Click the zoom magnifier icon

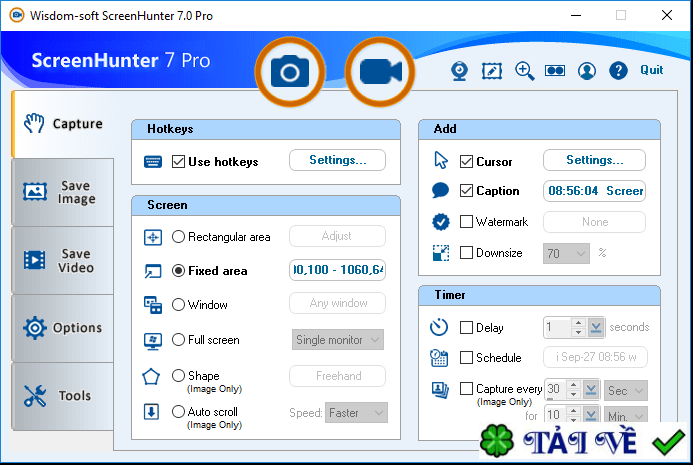point(524,71)
